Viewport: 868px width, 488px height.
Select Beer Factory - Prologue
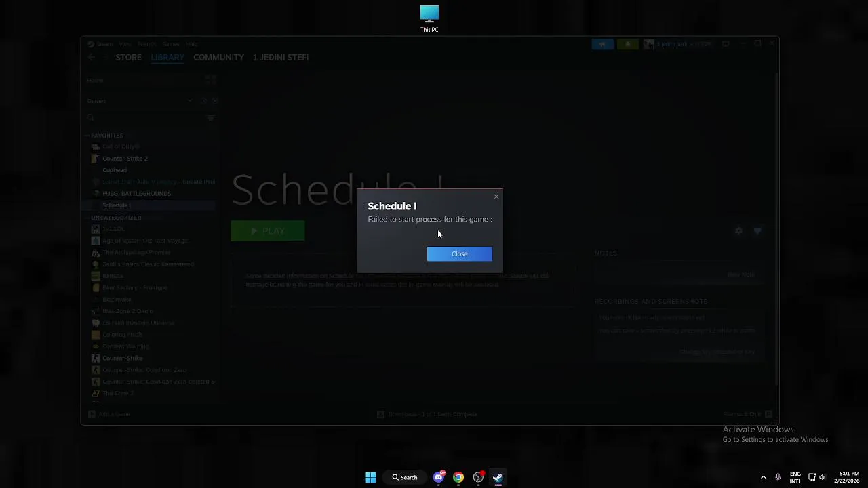[x=135, y=287]
